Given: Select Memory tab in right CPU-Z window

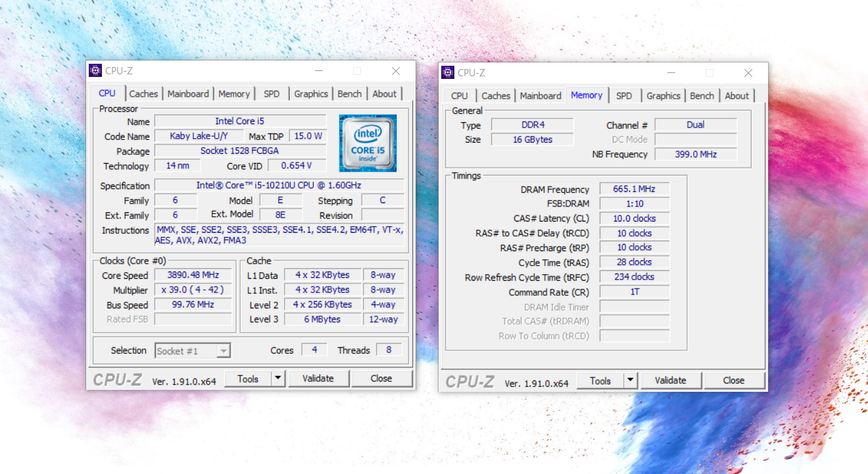Looking at the screenshot, I should tap(587, 95).
